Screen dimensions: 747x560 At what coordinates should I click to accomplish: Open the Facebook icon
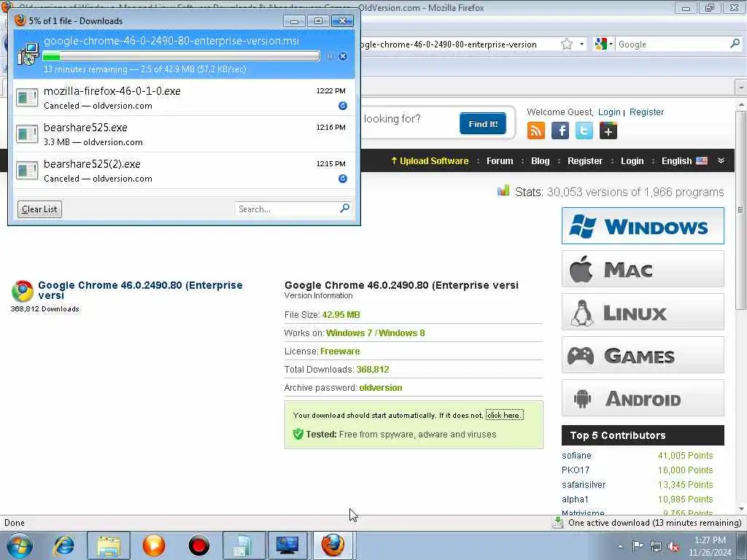point(560,130)
